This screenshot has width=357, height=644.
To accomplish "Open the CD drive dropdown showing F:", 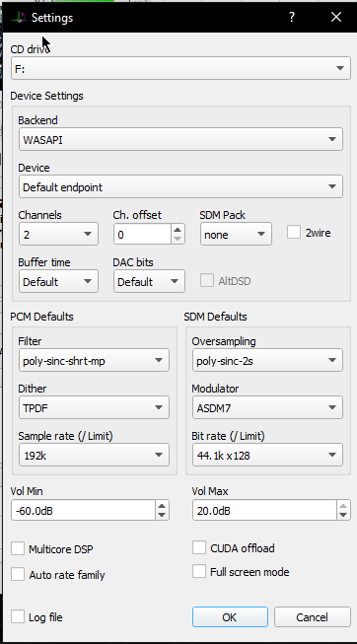I will [180, 68].
